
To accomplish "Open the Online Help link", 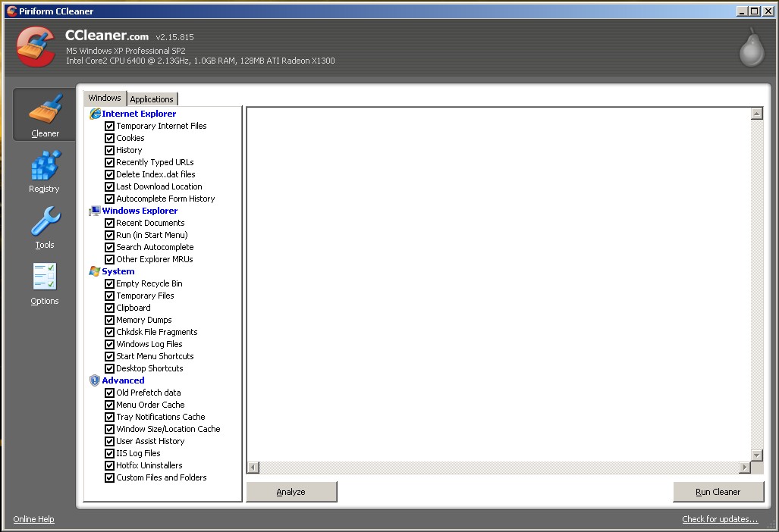I will pyautogui.click(x=34, y=519).
